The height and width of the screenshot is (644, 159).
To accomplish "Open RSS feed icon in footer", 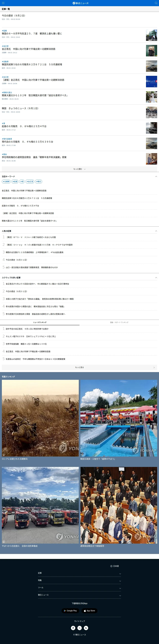I will [x=86, y=628].
